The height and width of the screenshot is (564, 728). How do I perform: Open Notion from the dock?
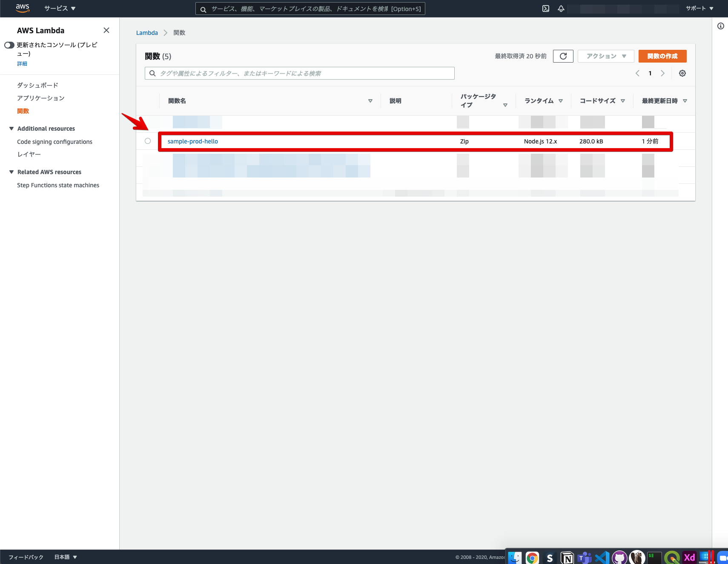[567, 558]
